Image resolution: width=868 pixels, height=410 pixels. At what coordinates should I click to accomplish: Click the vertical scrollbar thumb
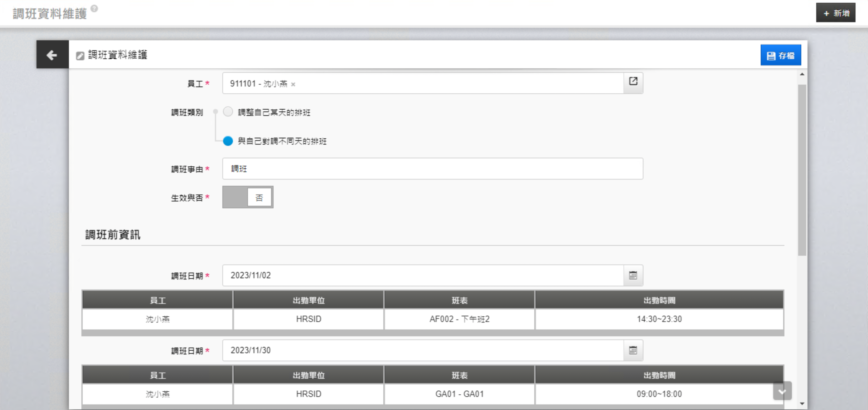point(802,170)
